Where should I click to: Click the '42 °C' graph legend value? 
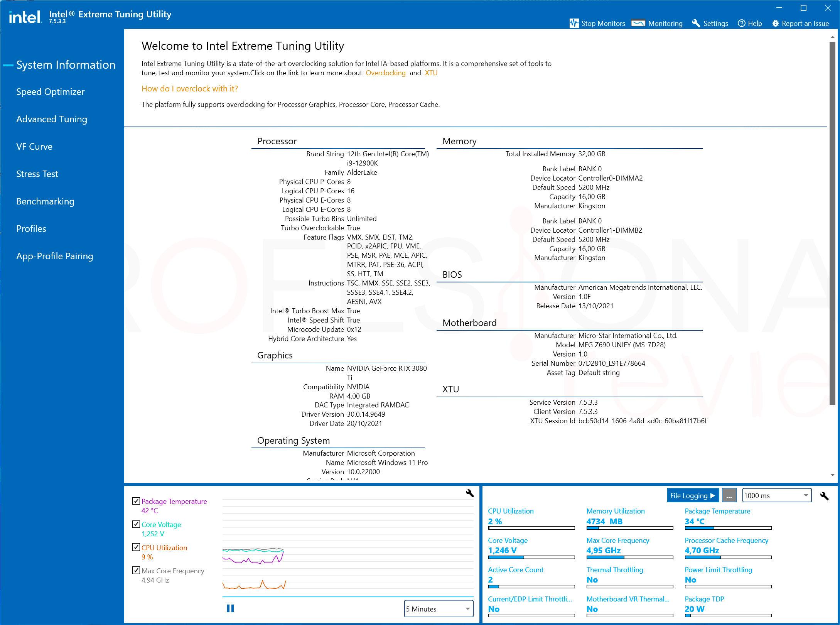tap(150, 511)
